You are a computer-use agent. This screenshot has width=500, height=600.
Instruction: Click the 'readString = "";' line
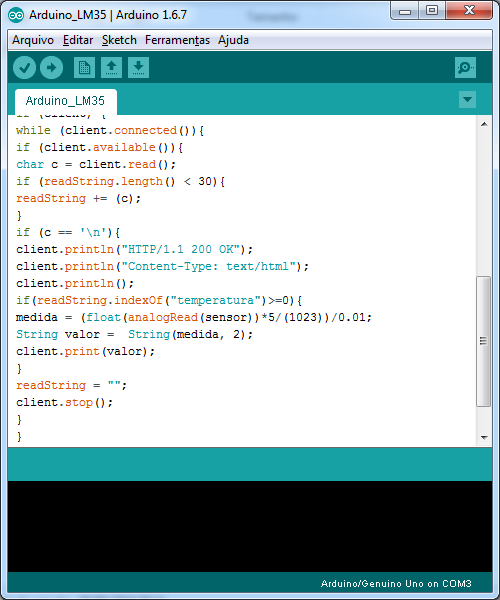pyautogui.click(x=72, y=385)
